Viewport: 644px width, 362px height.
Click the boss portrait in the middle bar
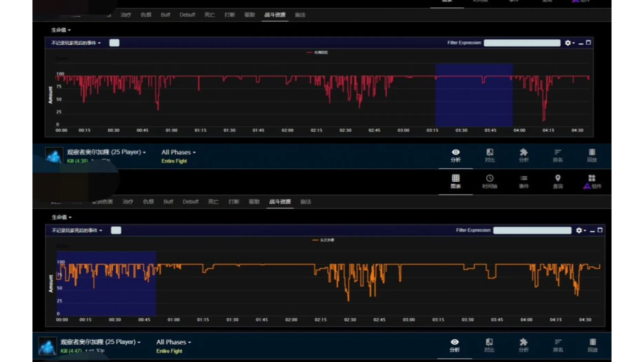click(x=54, y=156)
